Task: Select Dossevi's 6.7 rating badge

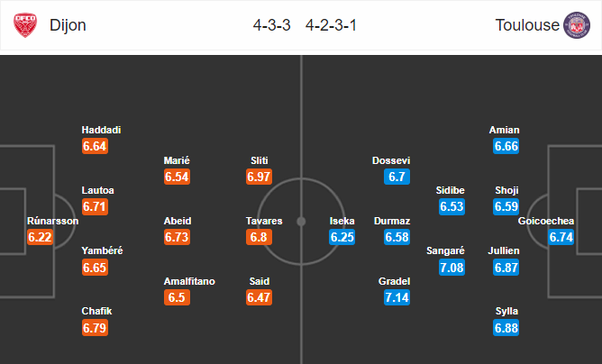Action: point(397,177)
